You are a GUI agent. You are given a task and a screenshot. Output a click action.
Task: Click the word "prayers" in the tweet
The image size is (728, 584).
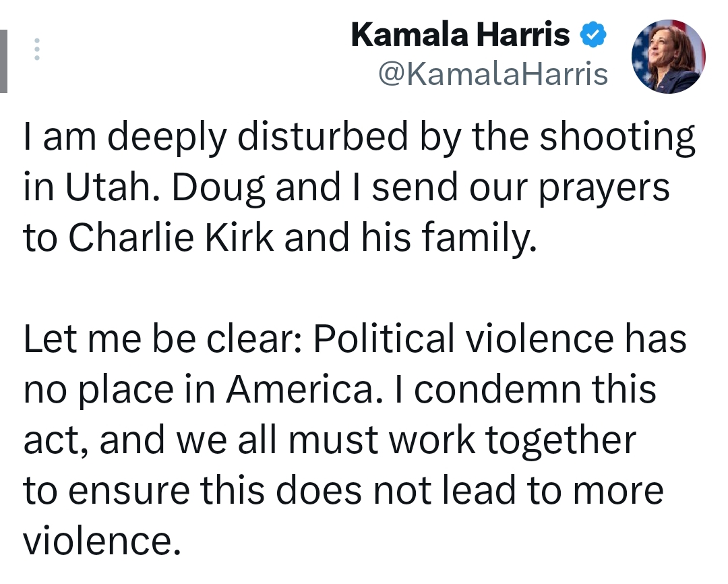[x=603, y=189]
